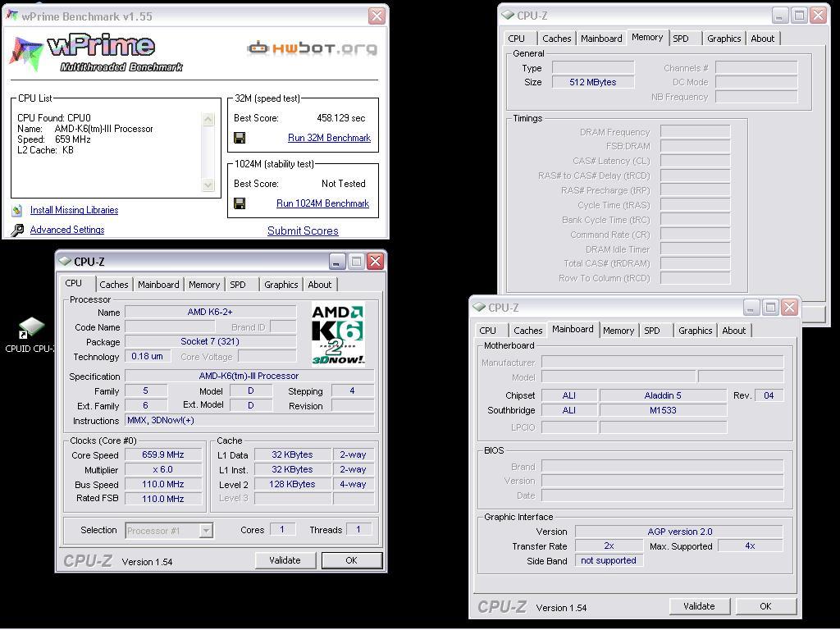The height and width of the screenshot is (630, 840).
Task: Select Graphics tab in Memory window
Action: coord(724,39)
